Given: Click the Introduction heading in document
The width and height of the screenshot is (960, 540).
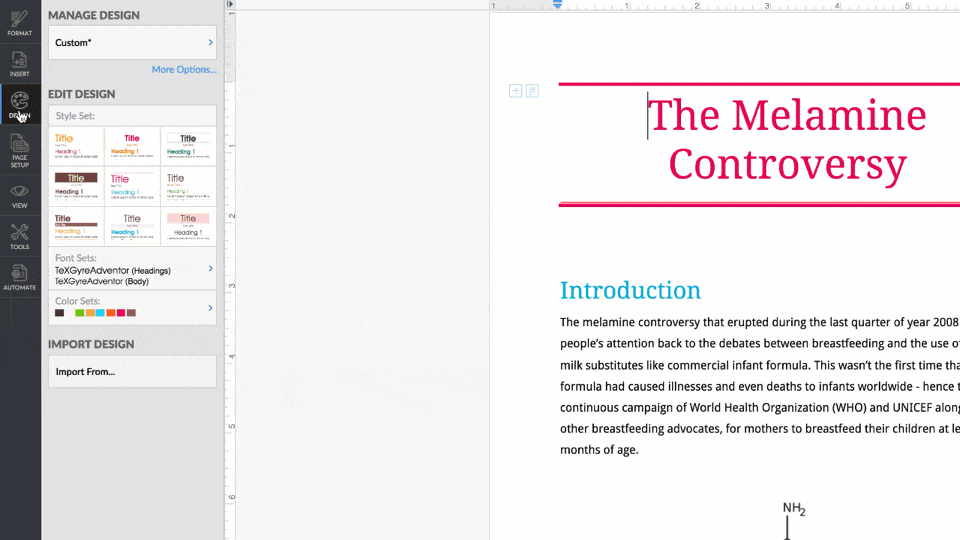Looking at the screenshot, I should pos(630,291).
